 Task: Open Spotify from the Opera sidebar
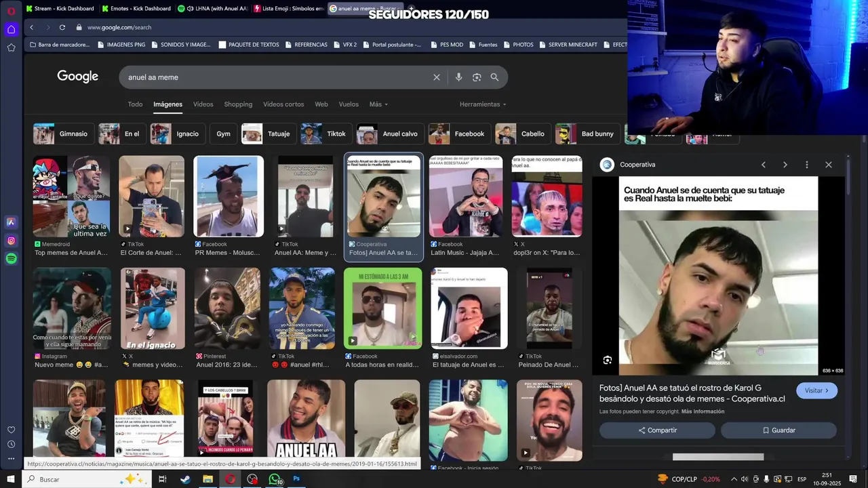point(12,258)
